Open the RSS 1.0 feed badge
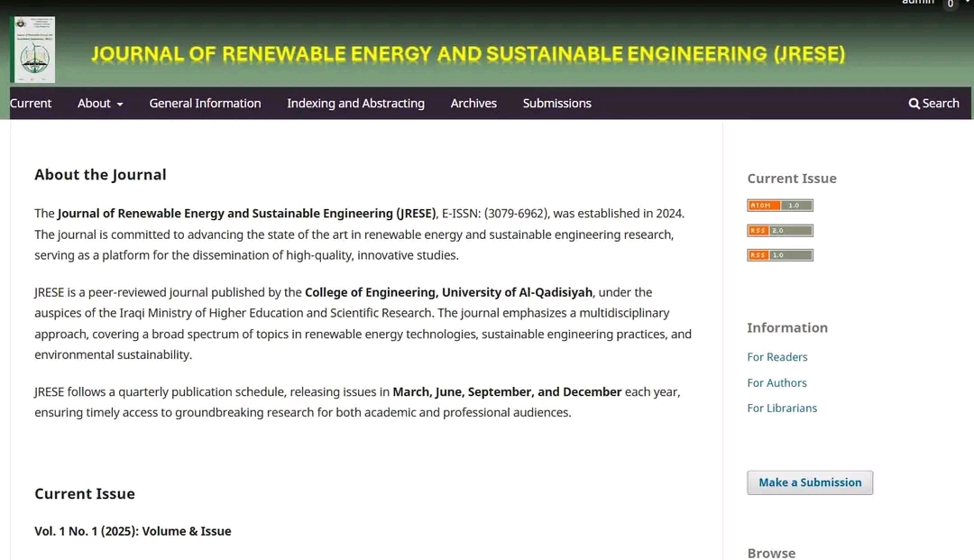974x560 pixels. [780, 255]
